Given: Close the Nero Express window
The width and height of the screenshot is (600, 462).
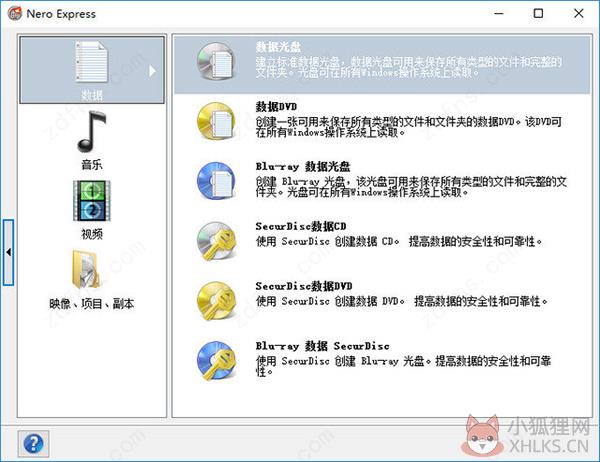Looking at the screenshot, I should 579,14.
